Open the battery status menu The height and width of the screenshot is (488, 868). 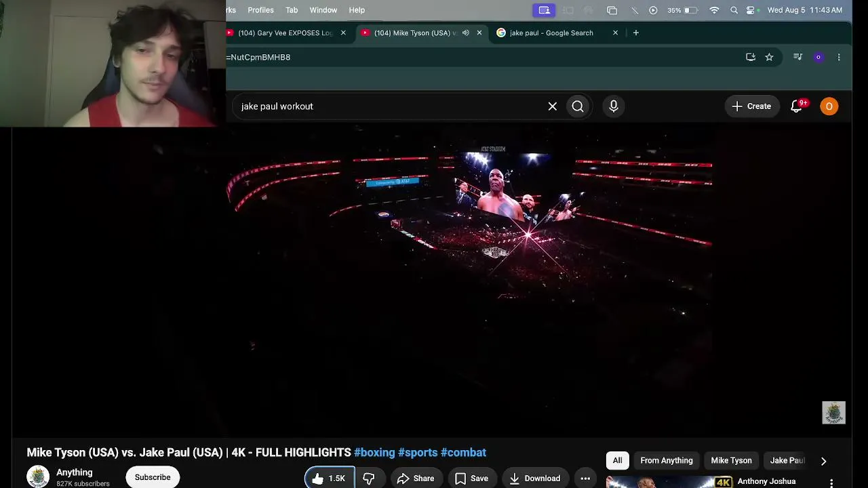click(683, 10)
